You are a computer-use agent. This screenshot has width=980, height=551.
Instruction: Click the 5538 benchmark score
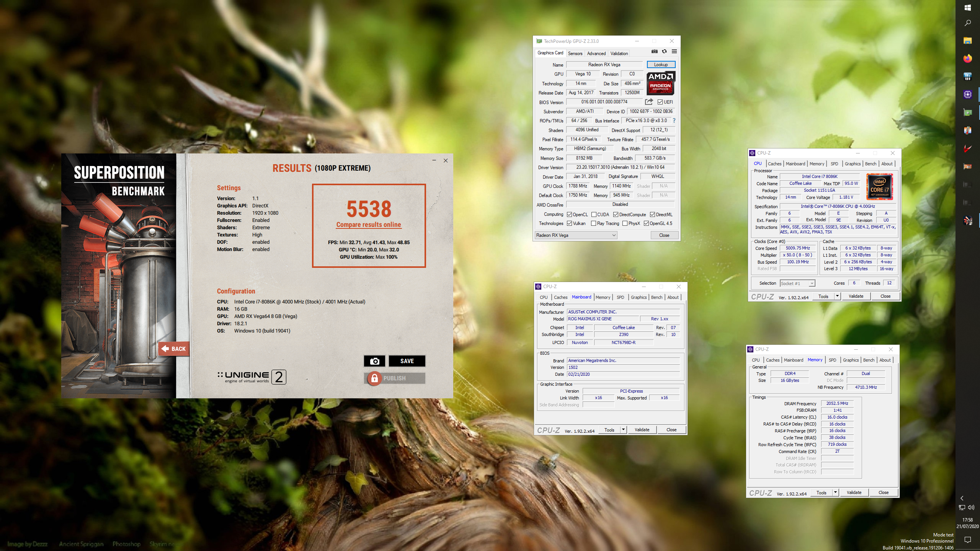369,209
